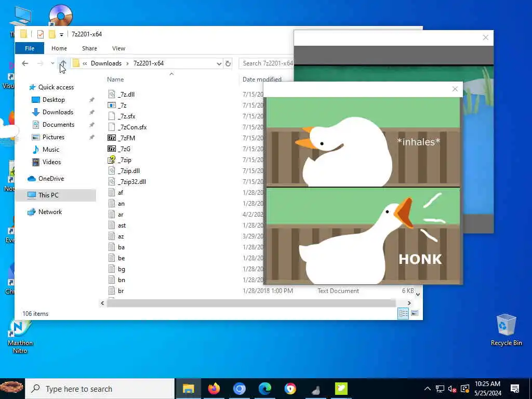
Task: Open the notification center icon
Action: [x=515, y=389]
